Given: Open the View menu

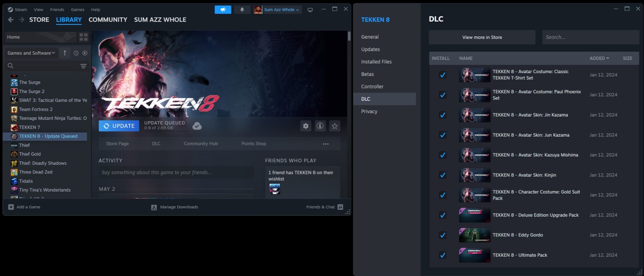Looking at the screenshot, I should (x=38, y=10).
